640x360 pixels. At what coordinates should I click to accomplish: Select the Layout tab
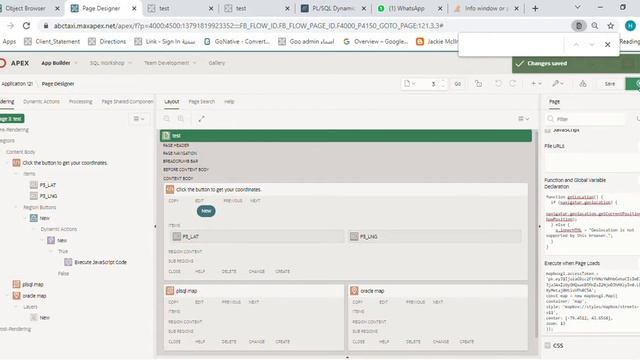click(172, 102)
